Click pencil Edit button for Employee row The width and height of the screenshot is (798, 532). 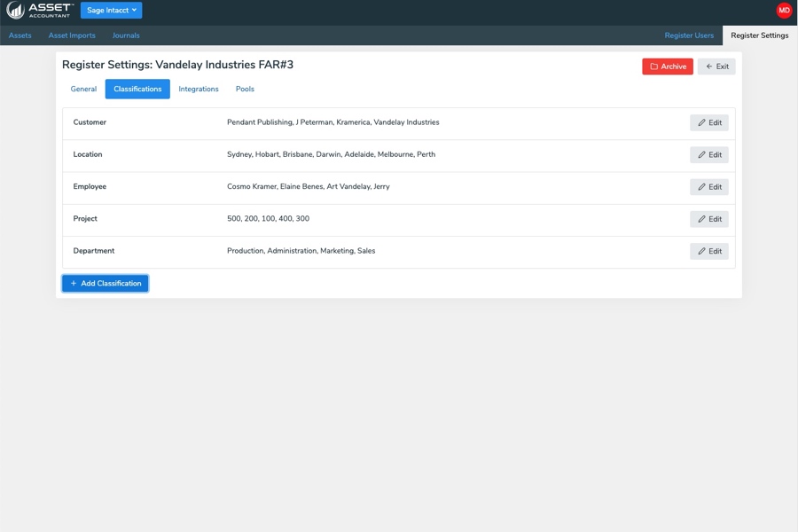coord(708,187)
